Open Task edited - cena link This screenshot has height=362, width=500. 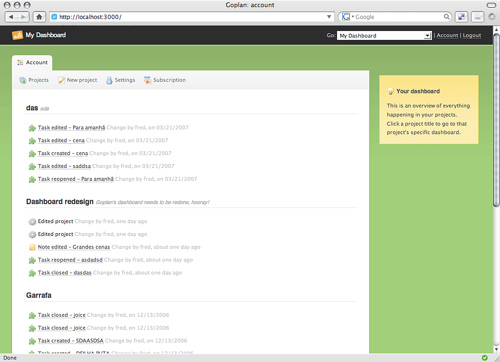(x=61, y=140)
